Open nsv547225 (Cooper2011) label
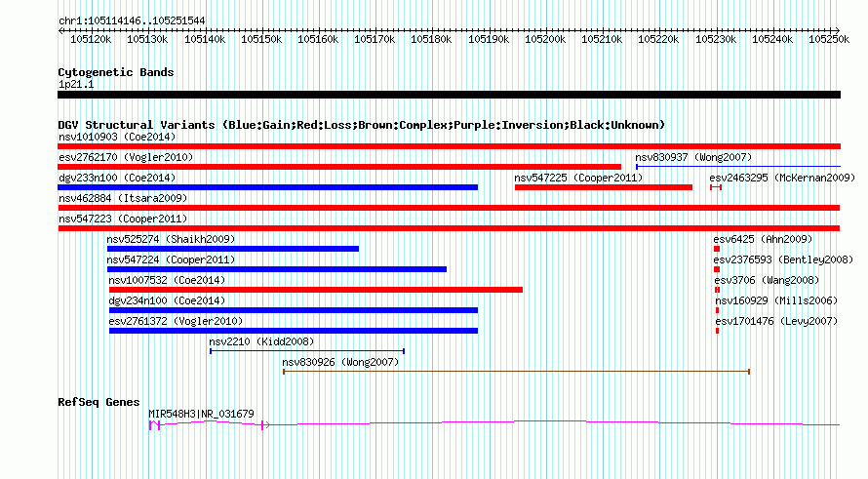Screen dimensions: 868x479 (x=578, y=178)
